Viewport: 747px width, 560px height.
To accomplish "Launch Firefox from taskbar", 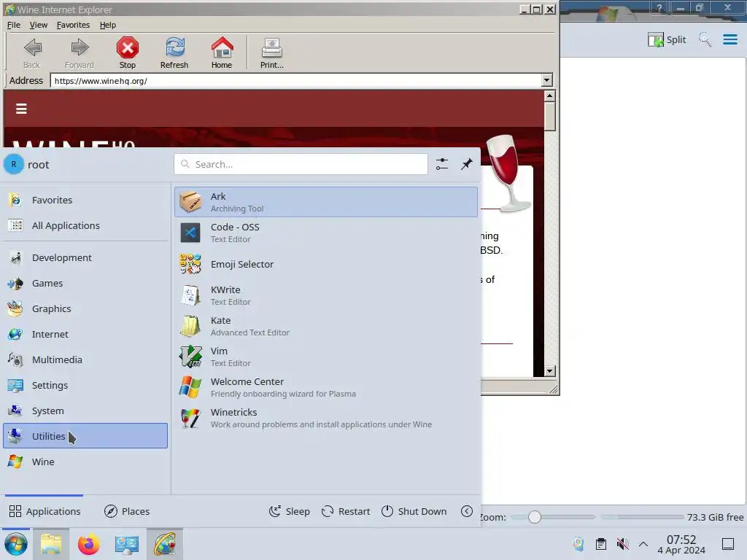I will [88, 544].
